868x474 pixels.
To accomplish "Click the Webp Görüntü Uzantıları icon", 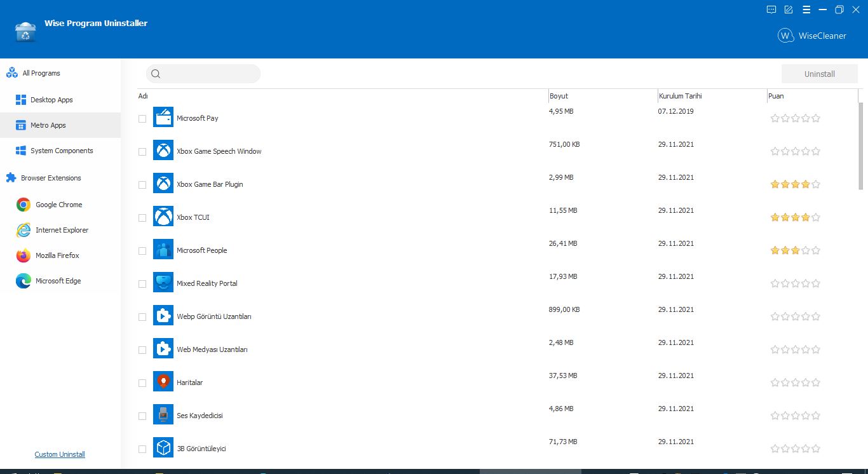I will (163, 316).
